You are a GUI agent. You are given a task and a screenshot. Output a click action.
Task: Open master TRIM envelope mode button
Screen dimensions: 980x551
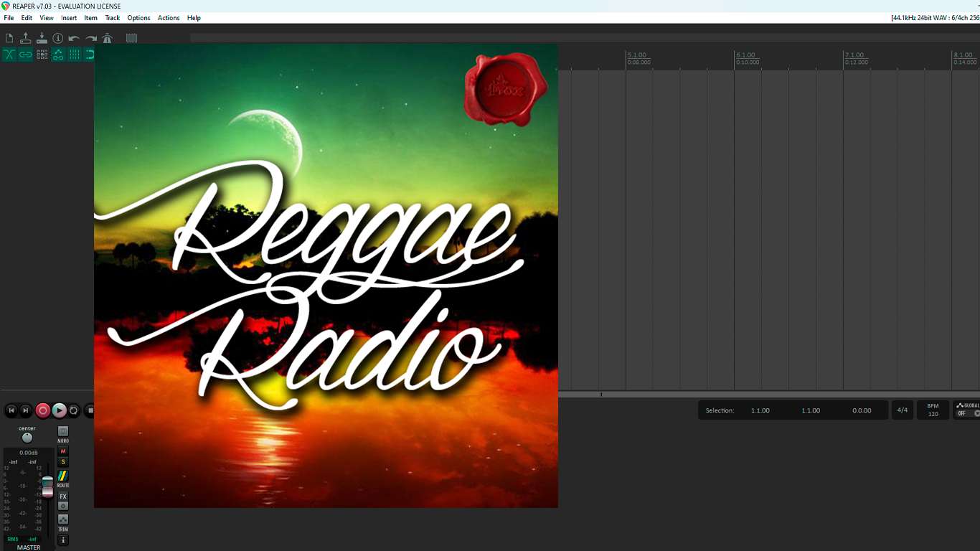[63, 519]
